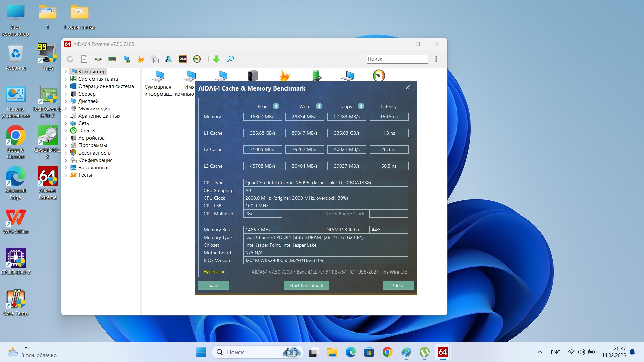Click the Close button in benchmark dialog

pos(398,285)
